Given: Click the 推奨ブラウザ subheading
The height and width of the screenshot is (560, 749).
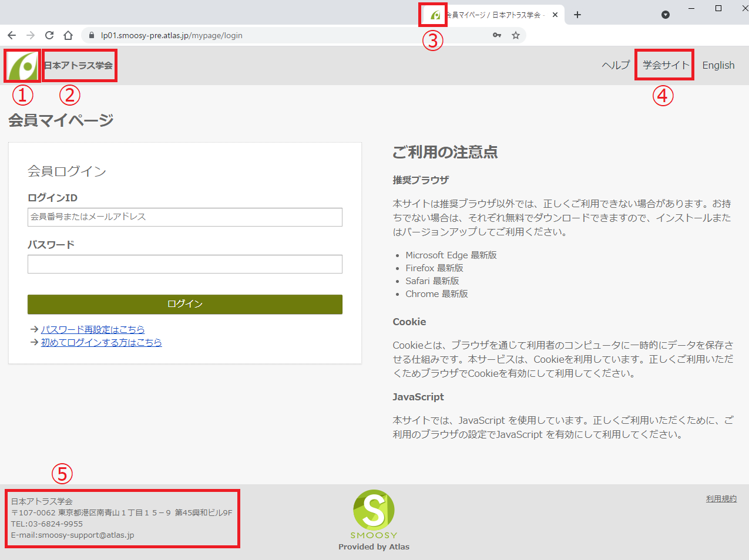Looking at the screenshot, I should [x=421, y=180].
